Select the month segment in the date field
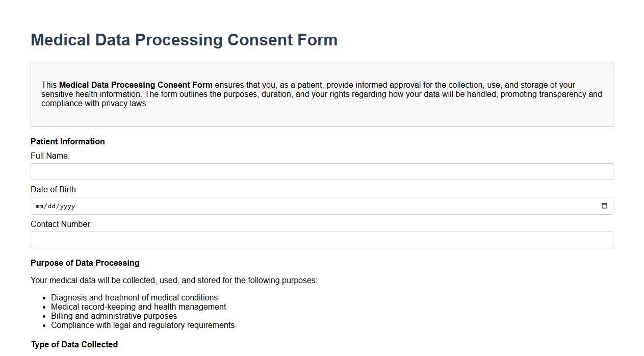644x356 pixels. 39,206
